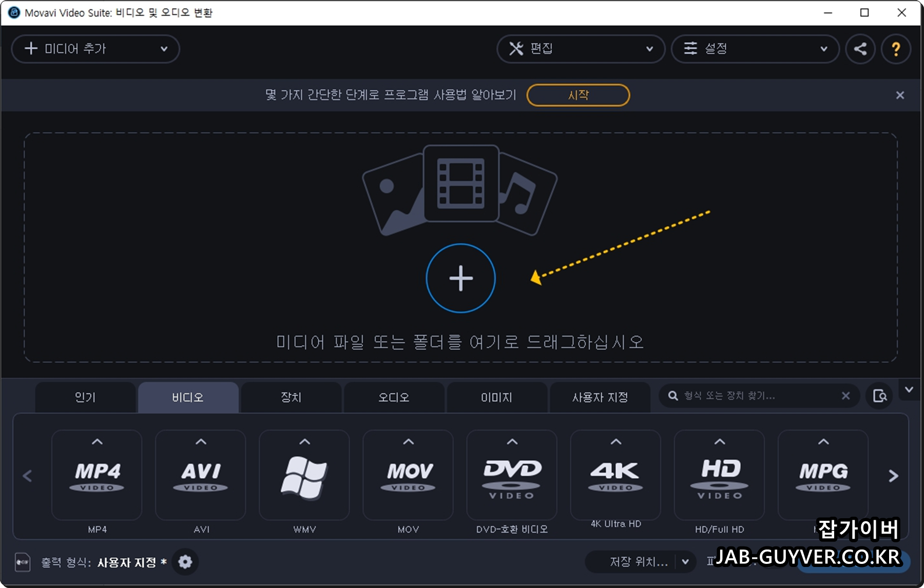924x588 pixels.
Task: Select the 사용자 지정 (Custom) tab
Action: 600,397
